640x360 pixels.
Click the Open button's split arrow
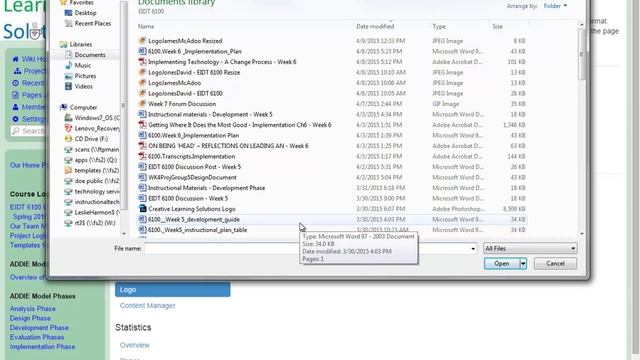(x=523, y=264)
